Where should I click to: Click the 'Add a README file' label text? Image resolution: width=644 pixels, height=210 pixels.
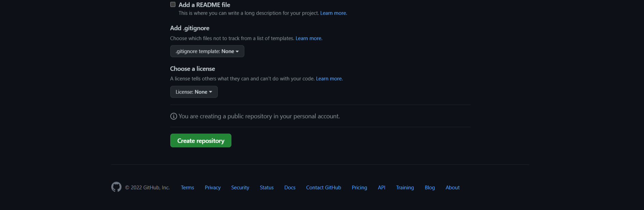click(x=204, y=5)
